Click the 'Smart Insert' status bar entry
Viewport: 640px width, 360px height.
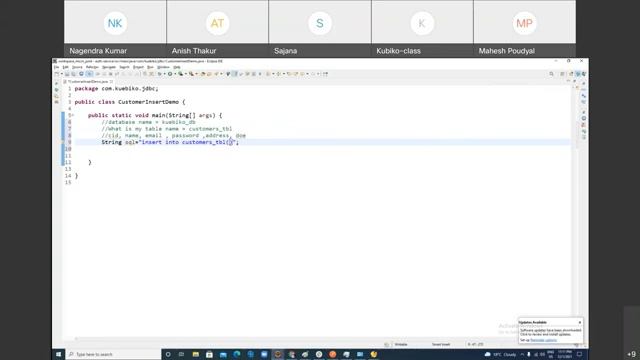click(441, 344)
